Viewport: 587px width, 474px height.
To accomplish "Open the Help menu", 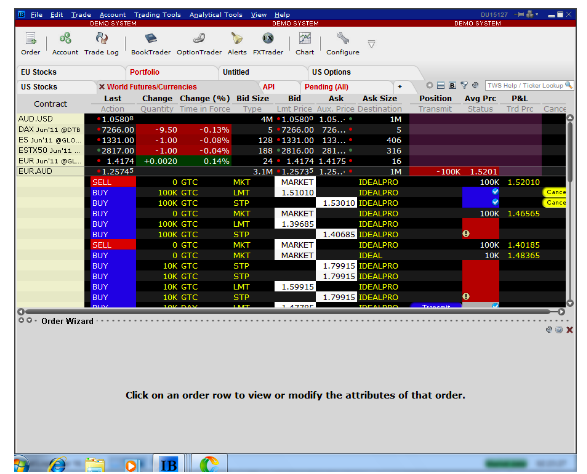I will [282, 15].
